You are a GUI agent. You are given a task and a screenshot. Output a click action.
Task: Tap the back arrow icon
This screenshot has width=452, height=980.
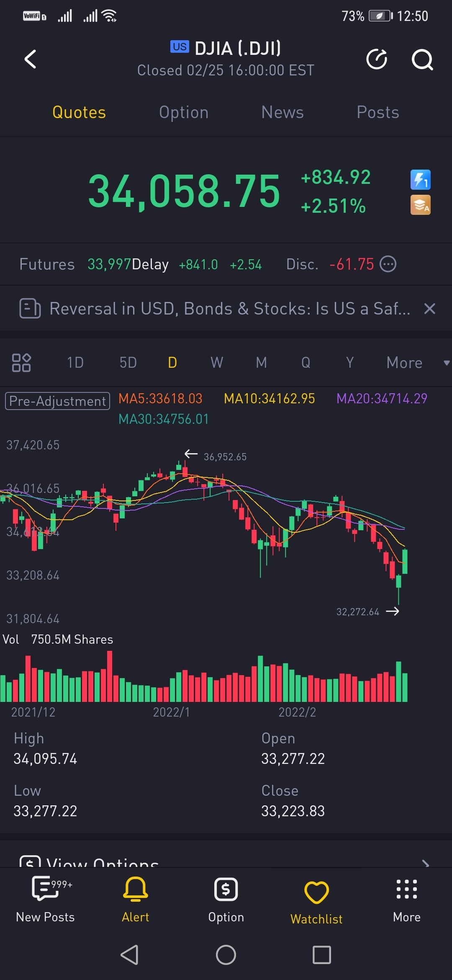click(x=31, y=59)
